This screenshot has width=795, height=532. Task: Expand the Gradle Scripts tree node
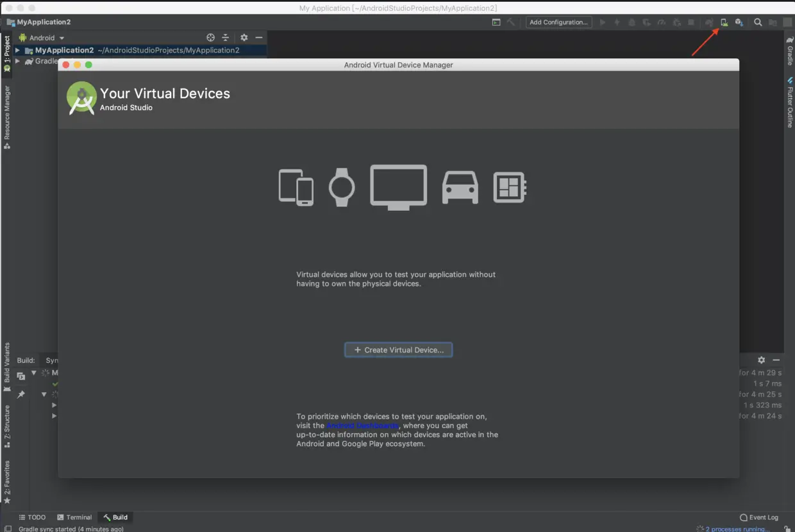[x=18, y=62]
